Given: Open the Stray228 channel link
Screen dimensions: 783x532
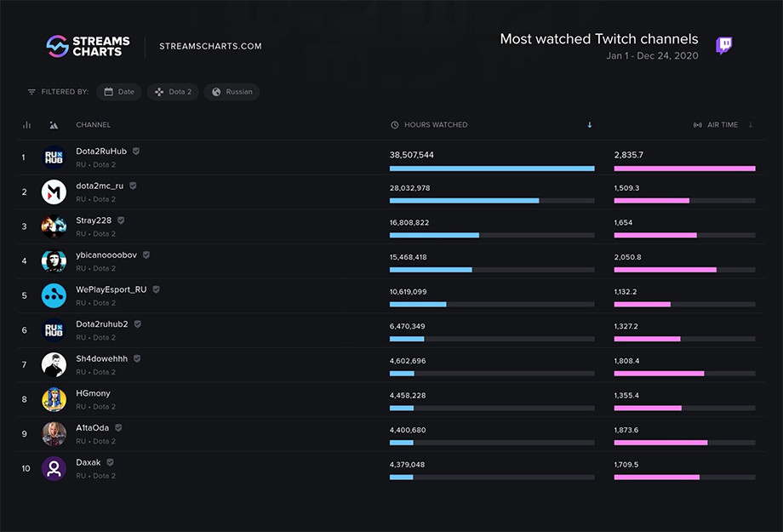Looking at the screenshot, I should coord(94,220).
